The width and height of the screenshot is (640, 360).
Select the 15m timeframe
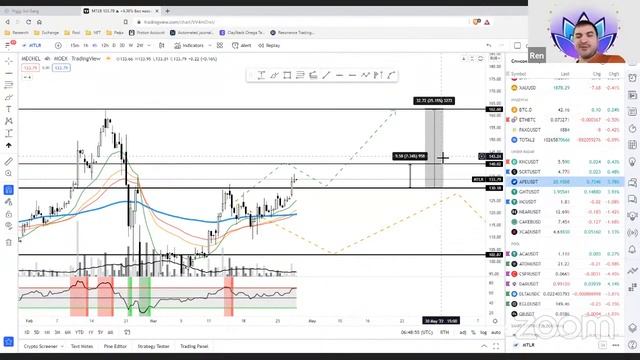click(x=75, y=45)
